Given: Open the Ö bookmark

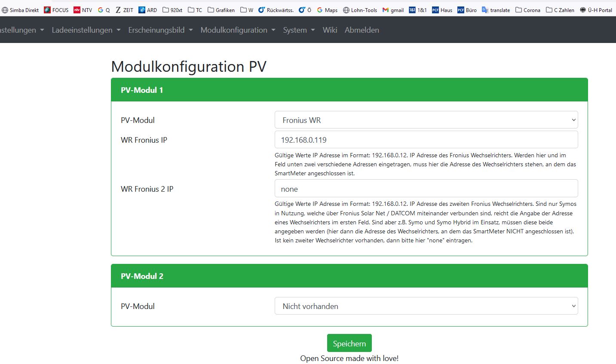Looking at the screenshot, I should [x=305, y=10].
